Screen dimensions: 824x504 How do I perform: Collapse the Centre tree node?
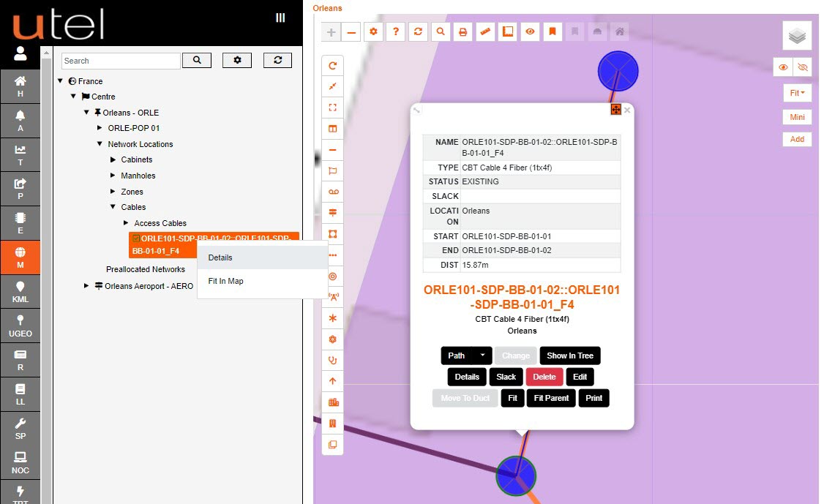[x=74, y=96]
